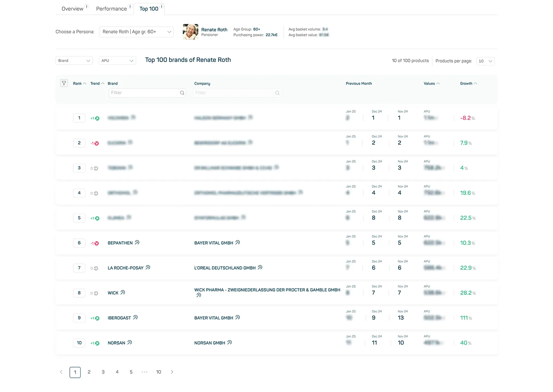The width and height of the screenshot is (553, 392).
Task: Sort by Rank column
Action: (79, 84)
